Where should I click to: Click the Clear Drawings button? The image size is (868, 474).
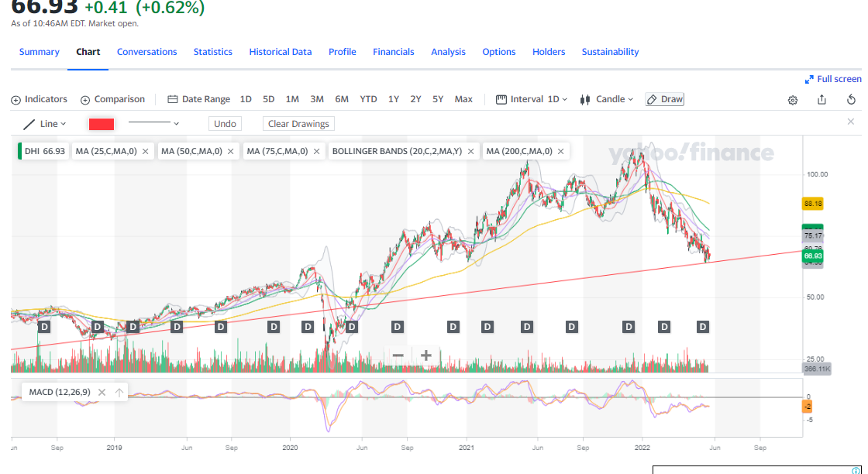click(298, 124)
